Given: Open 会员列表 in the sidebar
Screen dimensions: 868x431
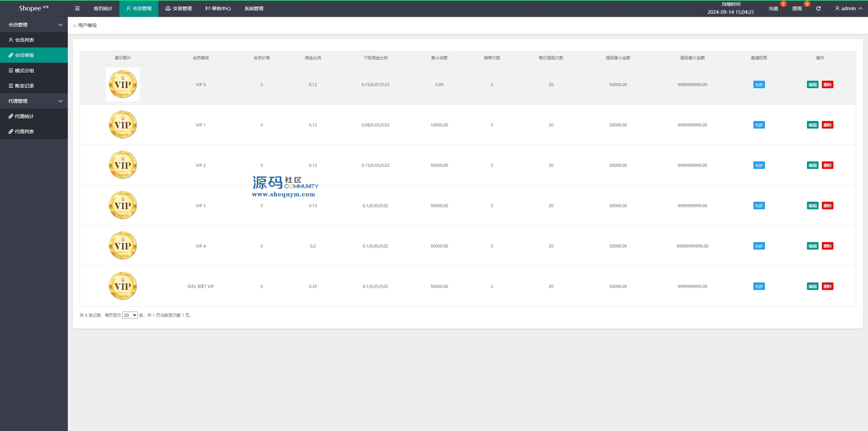Looking at the screenshot, I should pyautogui.click(x=24, y=40).
